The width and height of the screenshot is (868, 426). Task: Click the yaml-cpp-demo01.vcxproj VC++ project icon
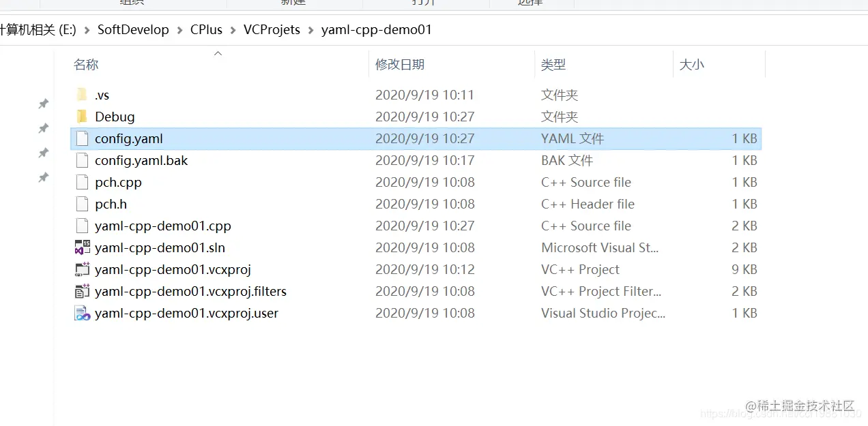tap(82, 269)
